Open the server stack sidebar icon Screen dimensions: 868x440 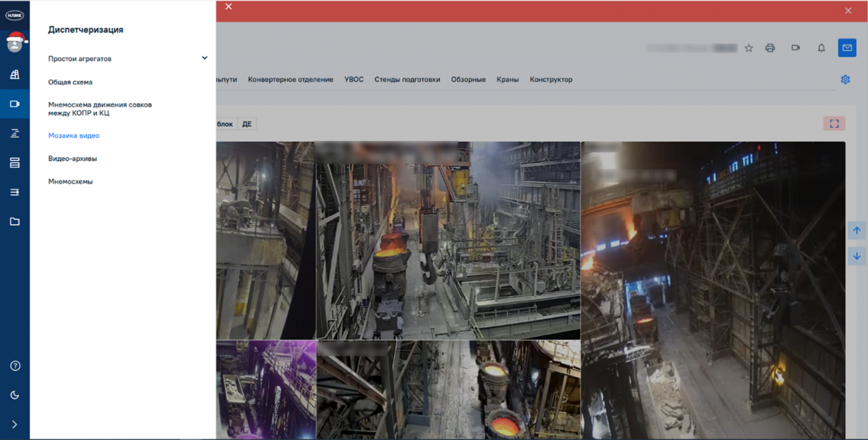15,163
